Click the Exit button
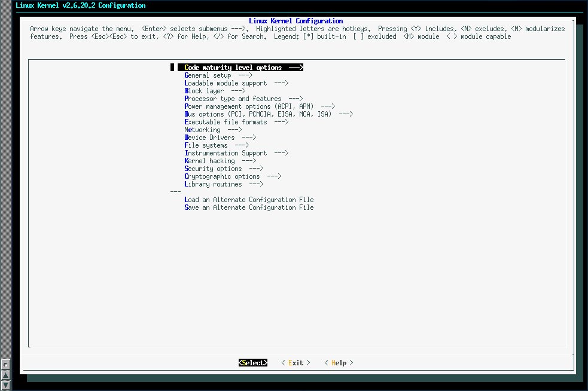This screenshot has height=391, width=588. pyautogui.click(x=296, y=363)
